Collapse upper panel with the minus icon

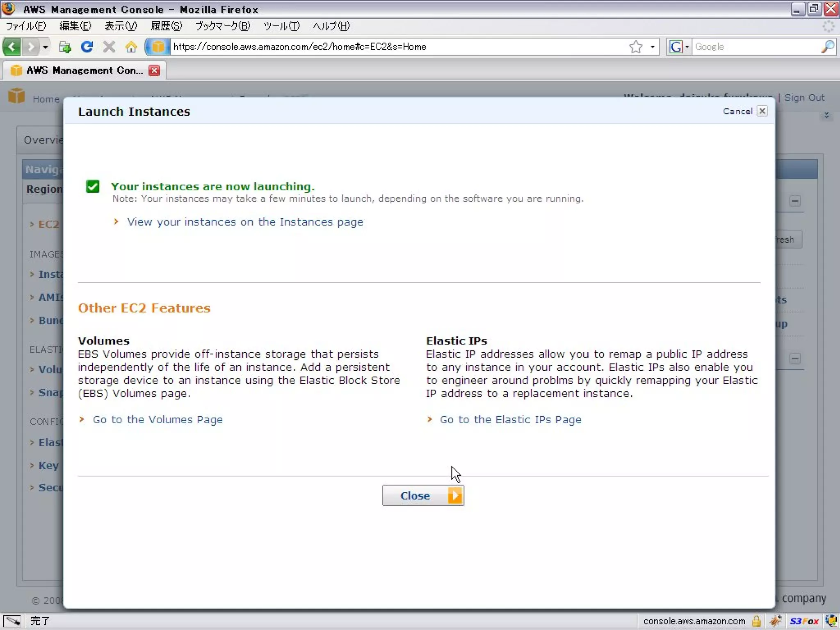coord(795,201)
